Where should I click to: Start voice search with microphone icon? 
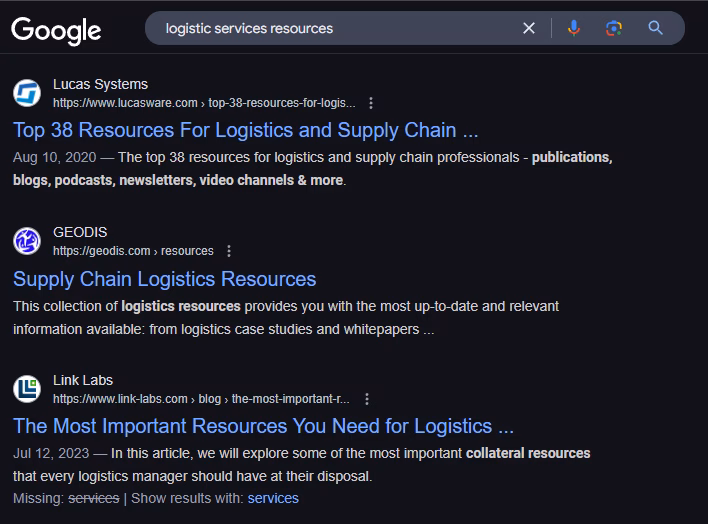tap(574, 28)
